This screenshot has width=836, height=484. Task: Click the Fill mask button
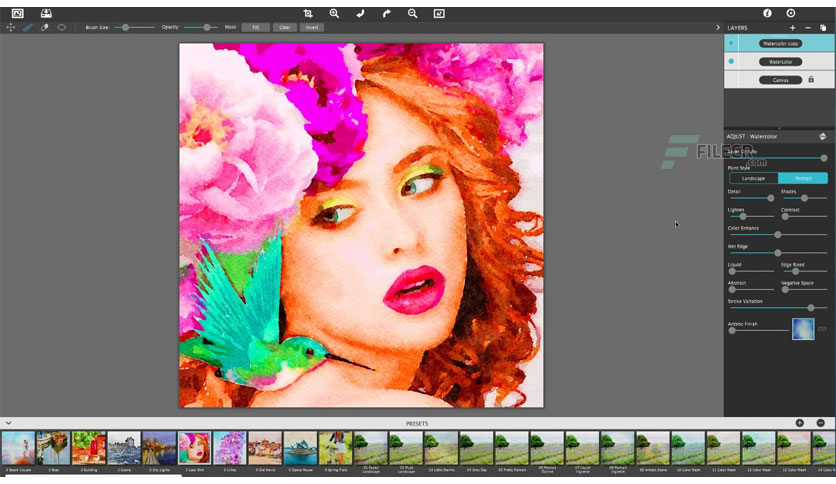[x=255, y=27]
